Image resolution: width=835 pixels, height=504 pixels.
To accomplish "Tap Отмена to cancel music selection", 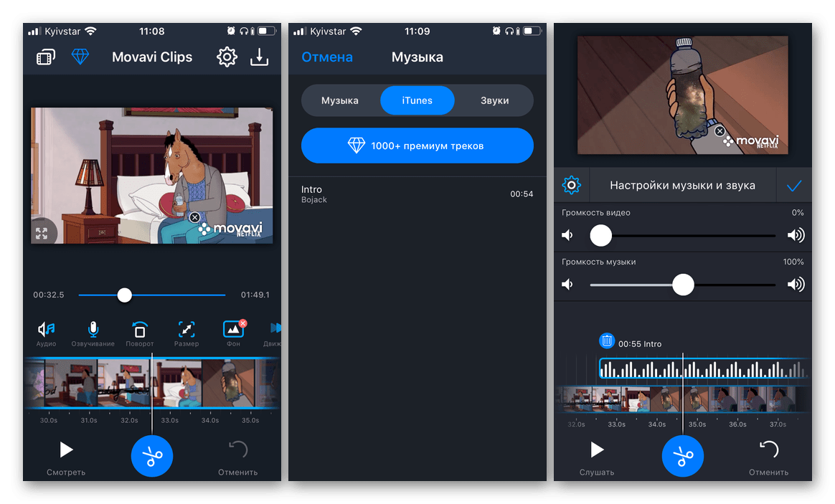I will [327, 57].
